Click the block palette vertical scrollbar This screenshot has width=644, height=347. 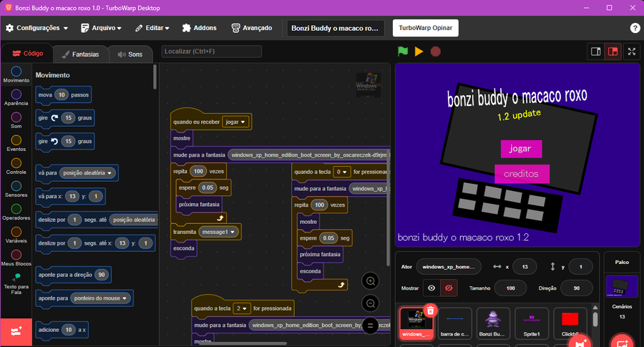click(x=155, y=77)
